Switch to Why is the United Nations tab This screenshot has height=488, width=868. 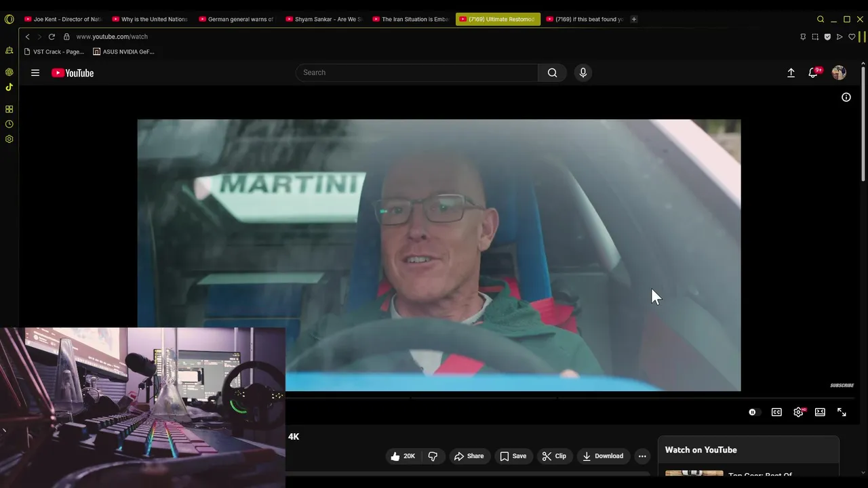coord(151,19)
